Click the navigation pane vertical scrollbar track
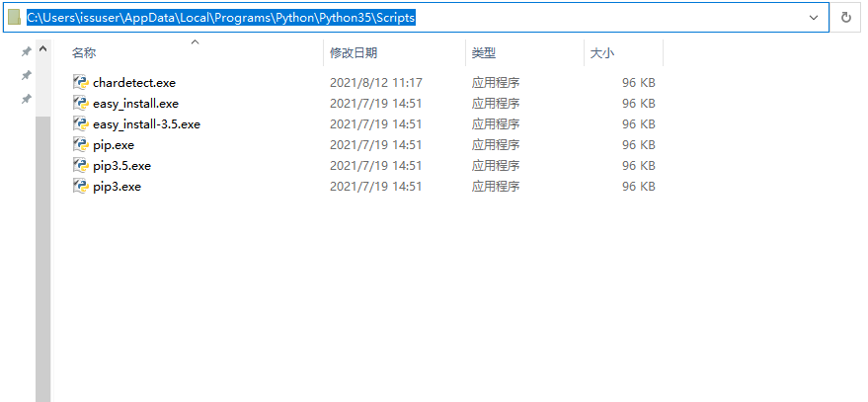The image size is (868, 402). (x=43, y=259)
